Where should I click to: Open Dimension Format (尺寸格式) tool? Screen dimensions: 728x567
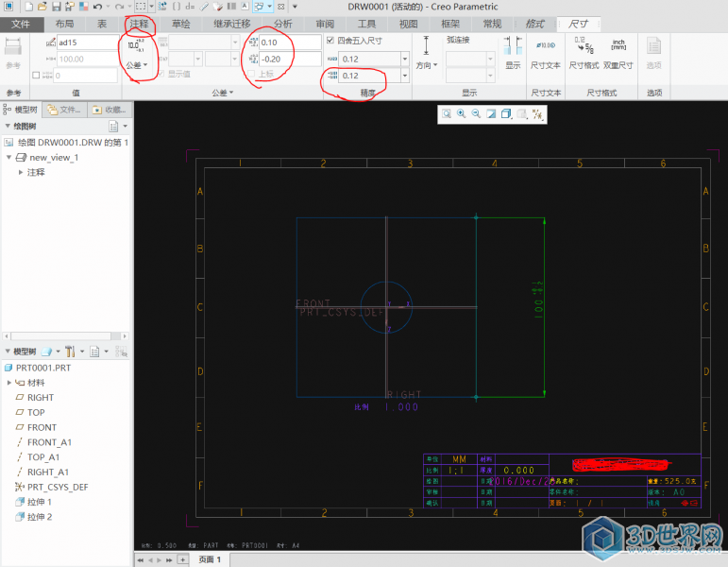tap(584, 53)
